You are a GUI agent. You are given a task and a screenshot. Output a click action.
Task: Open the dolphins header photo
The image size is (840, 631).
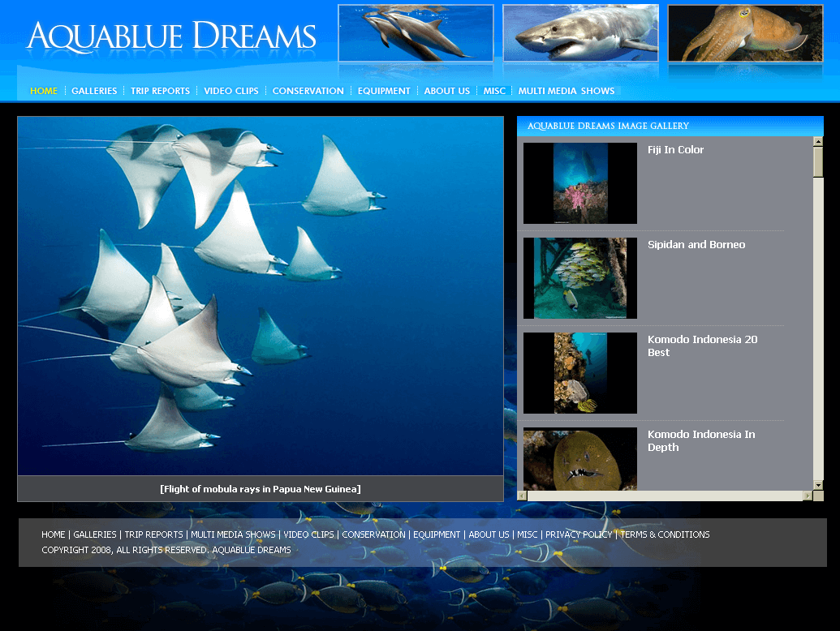tap(416, 33)
